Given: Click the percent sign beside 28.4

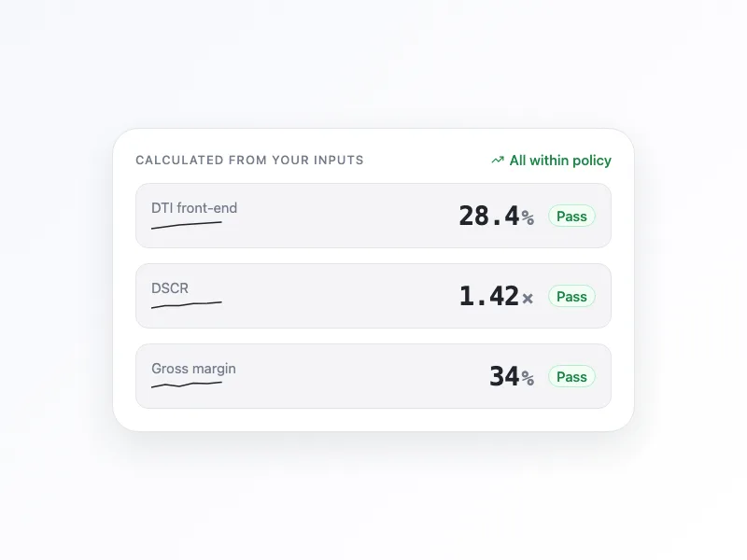Looking at the screenshot, I should (528, 218).
